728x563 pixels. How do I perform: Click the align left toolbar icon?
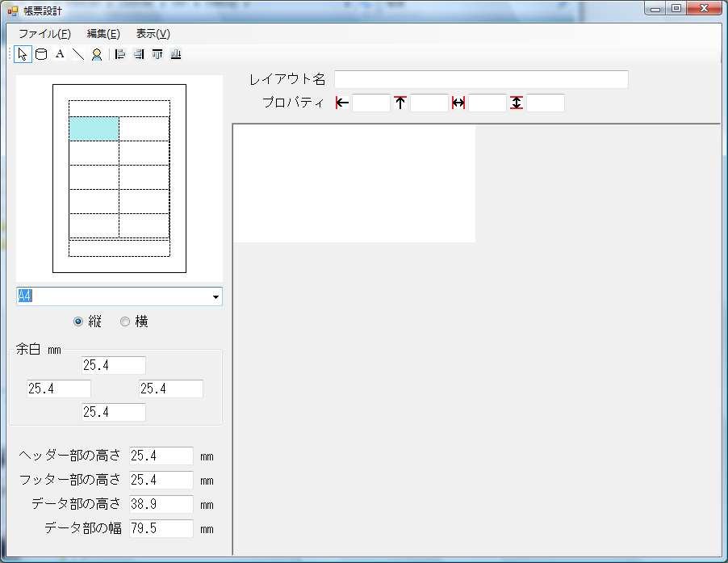120,54
